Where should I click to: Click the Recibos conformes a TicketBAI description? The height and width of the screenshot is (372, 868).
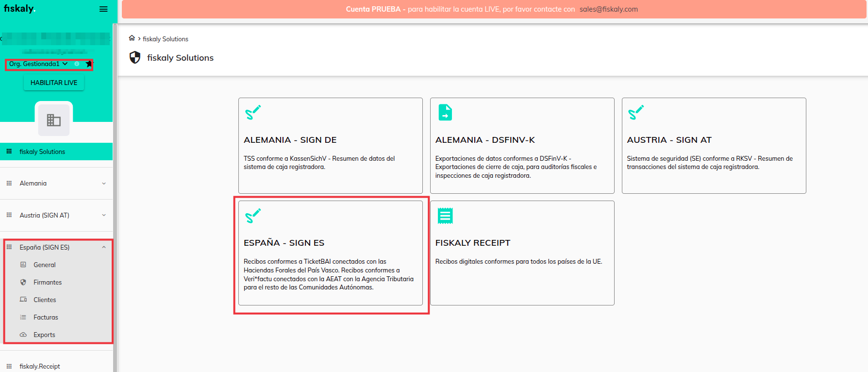(x=329, y=274)
